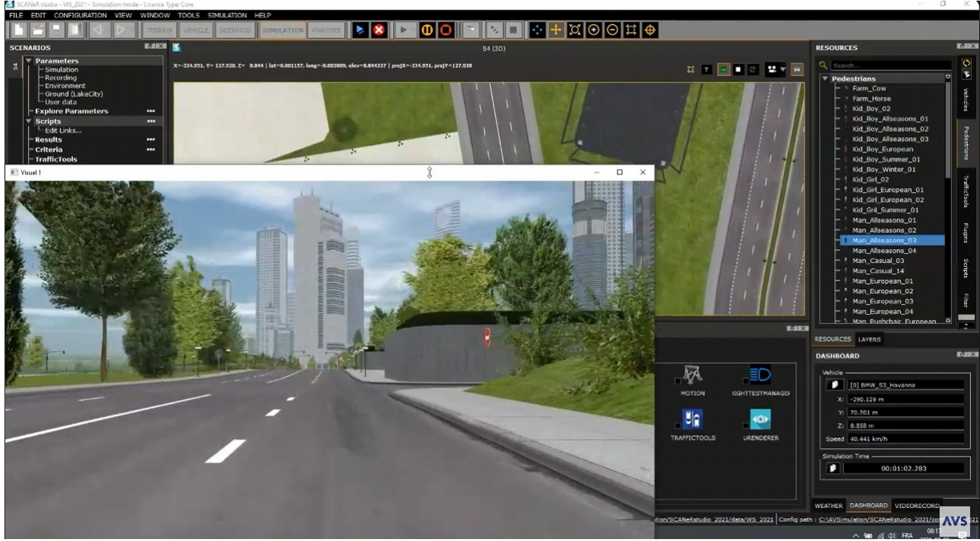Collapse the Parameters node in Scenarios
This screenshot has height=541, width=980.
[x=29, y=61]
